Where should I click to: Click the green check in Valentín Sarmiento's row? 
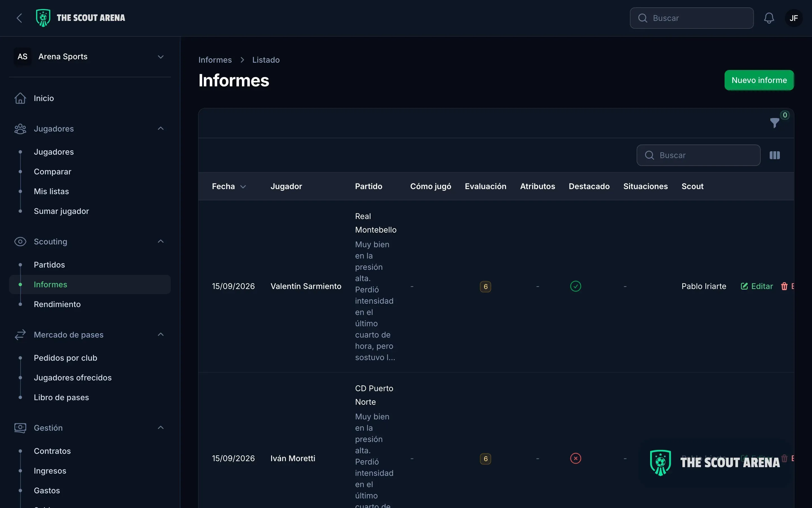click(x=575, y=286)
